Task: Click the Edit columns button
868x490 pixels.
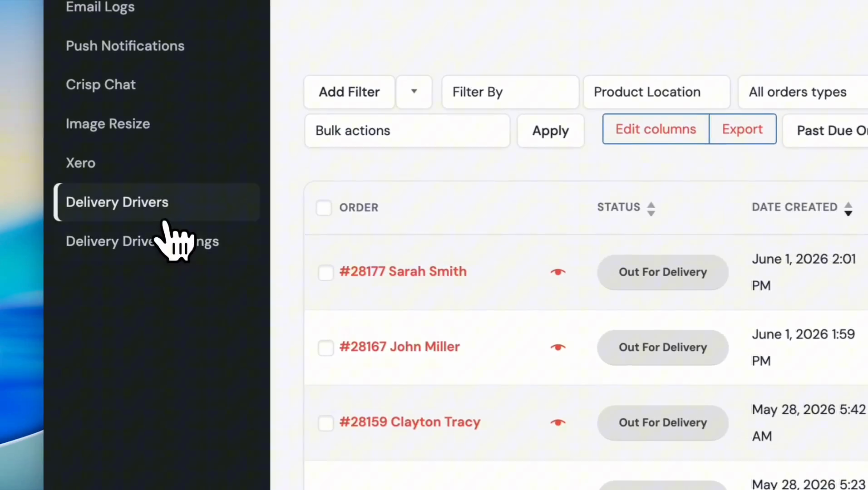Action: click(x=656, y=129)
